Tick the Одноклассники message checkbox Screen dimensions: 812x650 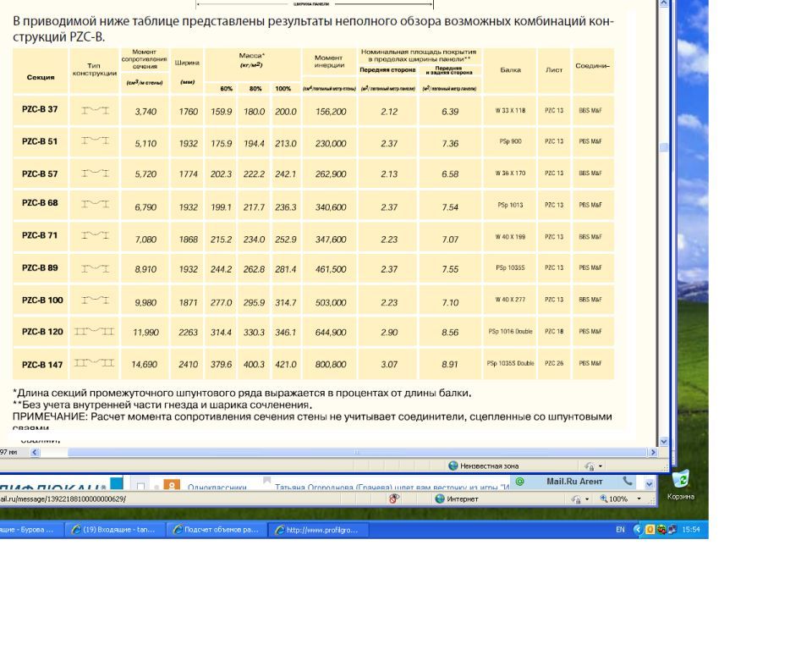[x=140, y=486]
